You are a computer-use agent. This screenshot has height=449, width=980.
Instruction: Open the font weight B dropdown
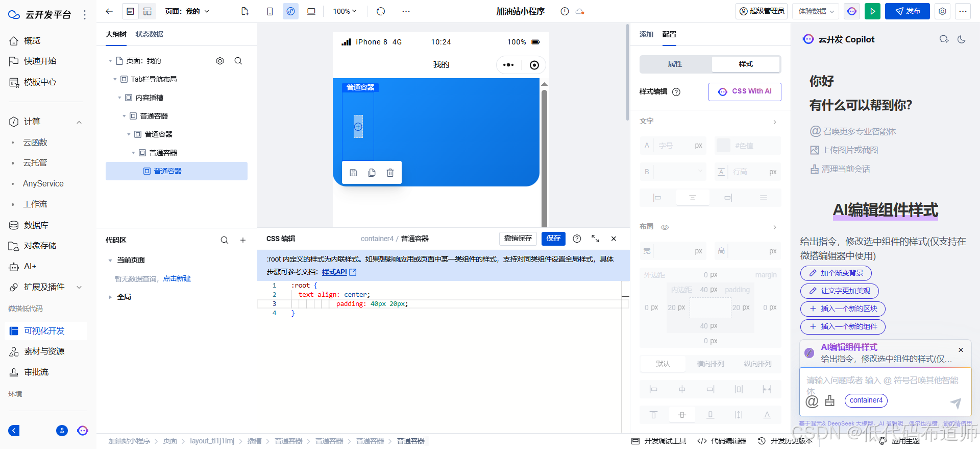tap(673, 172)
